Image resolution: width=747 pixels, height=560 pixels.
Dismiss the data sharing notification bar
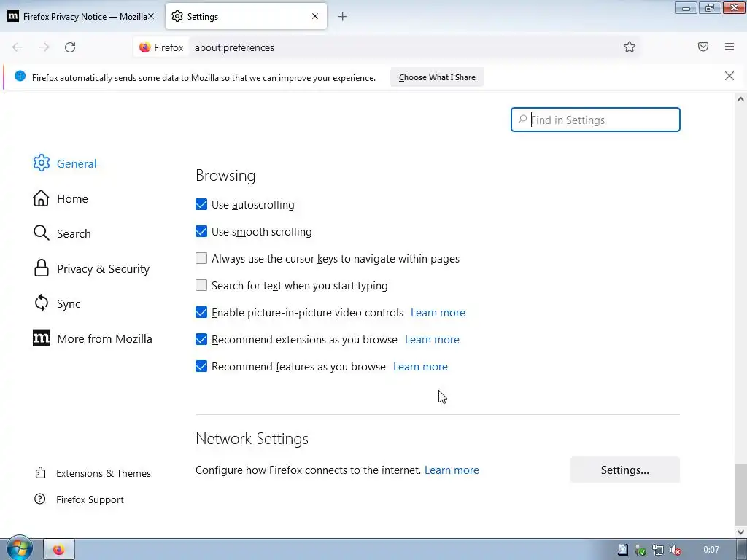click(729, 76)
